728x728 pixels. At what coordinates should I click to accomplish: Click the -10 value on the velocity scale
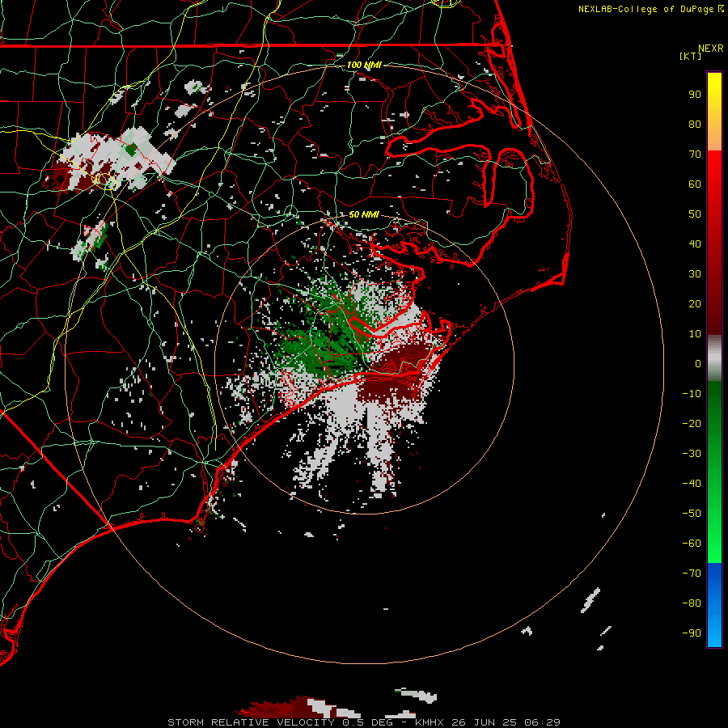(692, 394)
